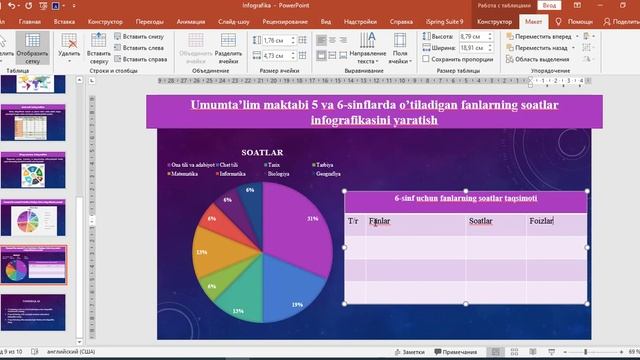Select last slide thumbnail with text list

pos(33,312)
